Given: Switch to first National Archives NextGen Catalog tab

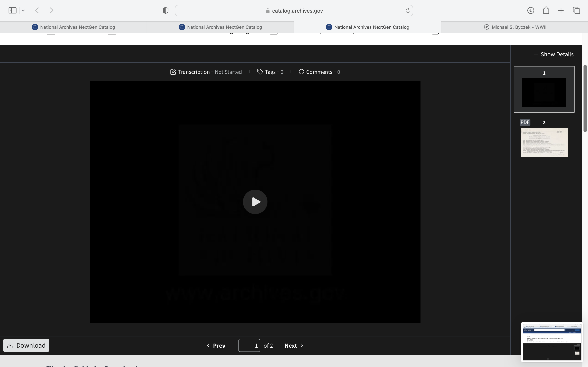Looking at the screenshot, I should 73,27.
